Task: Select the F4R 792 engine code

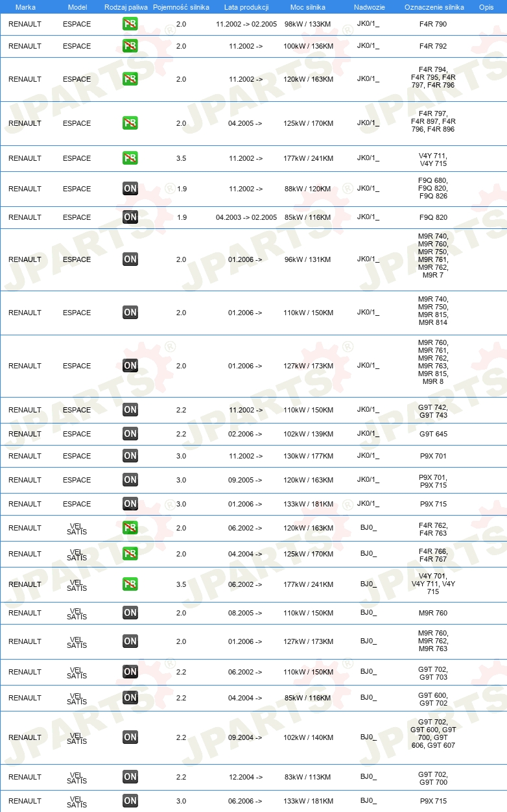Action: pos(433,46)
